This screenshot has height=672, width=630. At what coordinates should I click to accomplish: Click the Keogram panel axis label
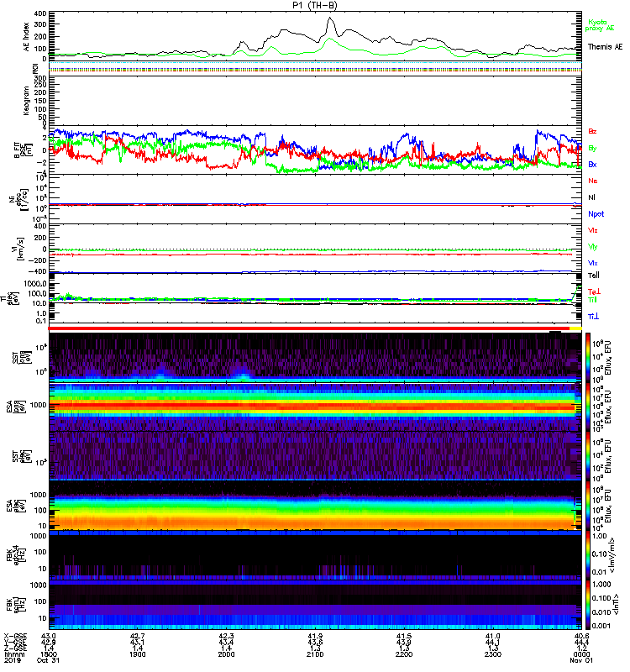tap(27, 100)
